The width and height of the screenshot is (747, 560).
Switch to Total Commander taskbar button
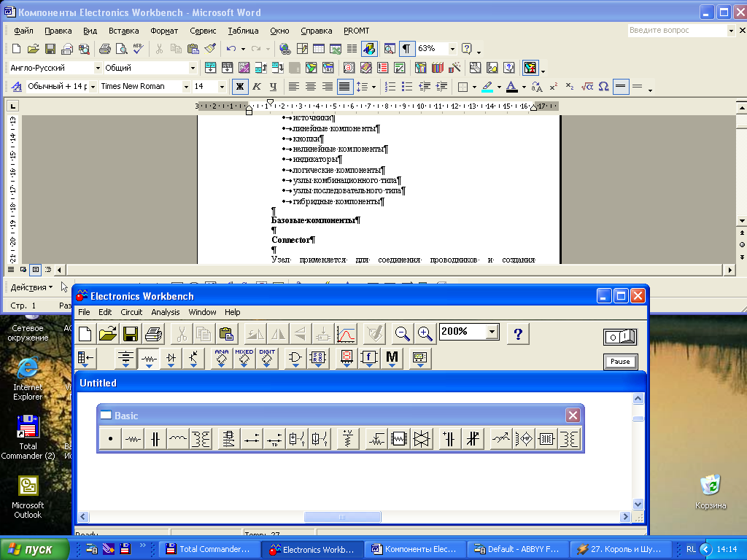pos(208,549)
